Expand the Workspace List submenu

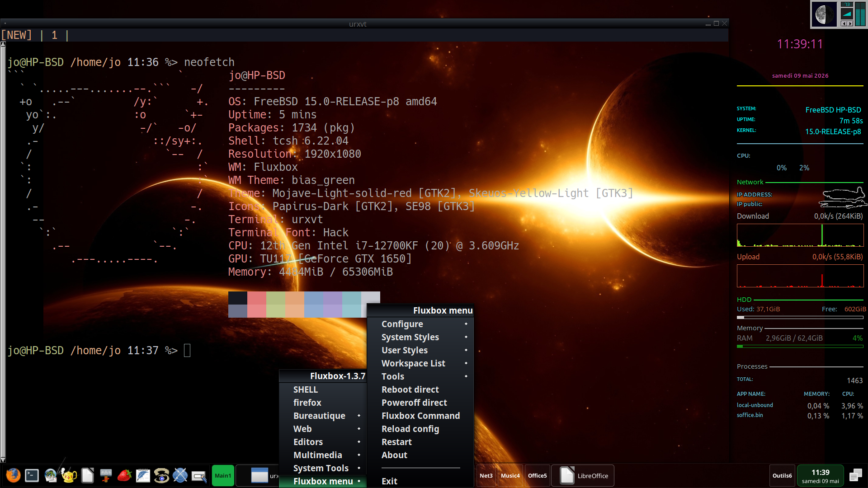click(420, 363)
